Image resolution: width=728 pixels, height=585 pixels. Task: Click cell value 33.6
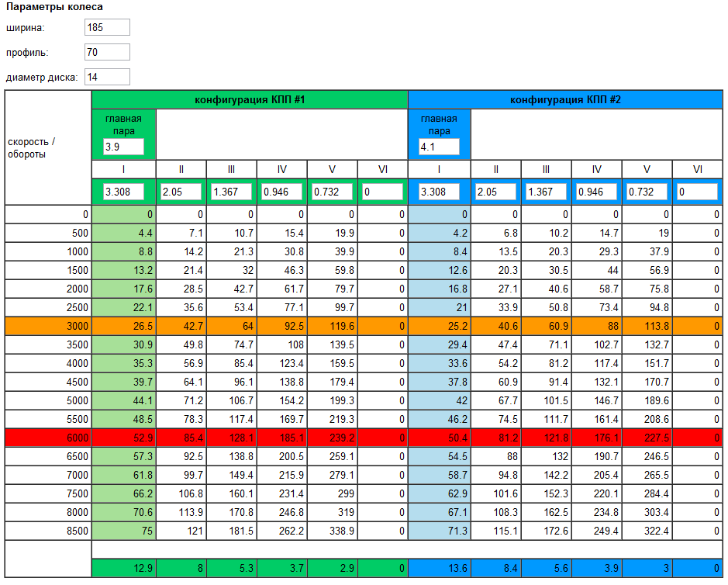point(440,363)
